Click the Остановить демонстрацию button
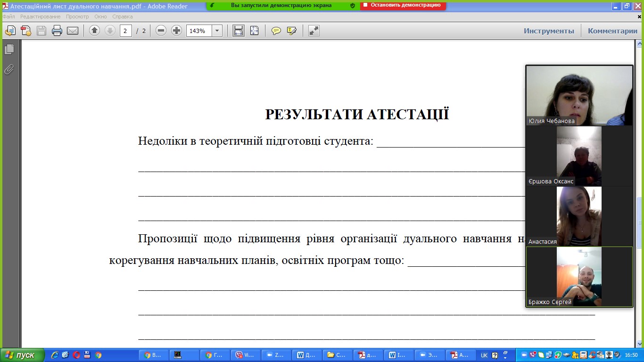Viewport: 644px width, 362px height. [x=404, y=5]
